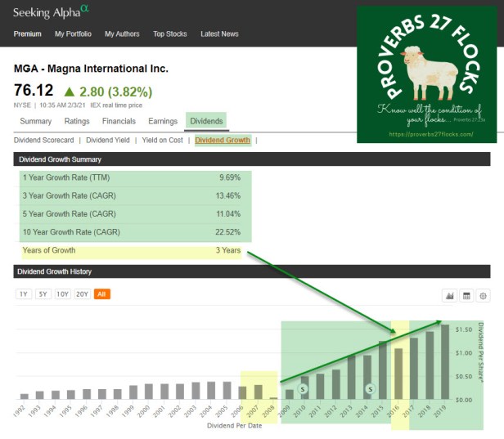Click first S split marker near 2010
Image resolution: width=504 pixels, height=439 pixels.
point(304,389)
